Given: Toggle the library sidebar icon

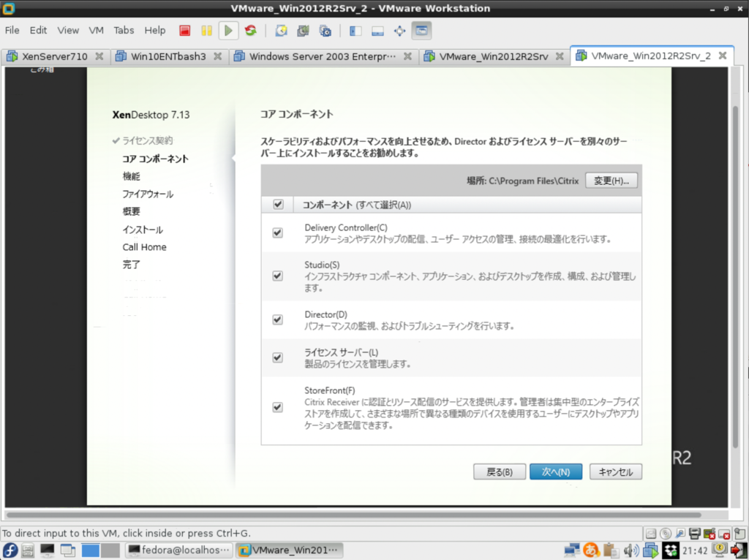Looking at the screenshot, I should 355,31.
